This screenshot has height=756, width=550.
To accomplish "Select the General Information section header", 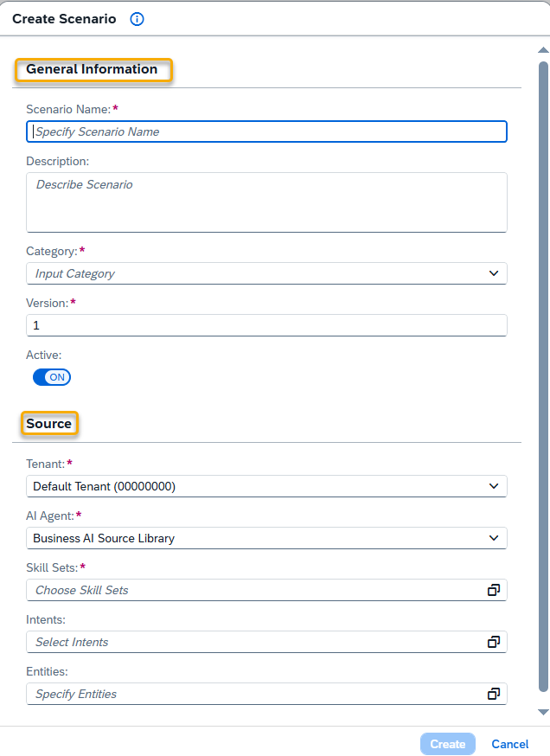I will pos(93,69).
